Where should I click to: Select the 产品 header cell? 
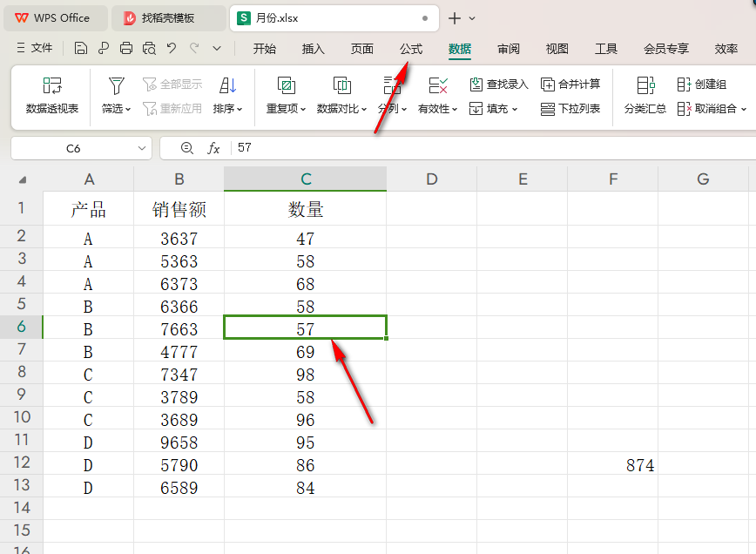88,209
